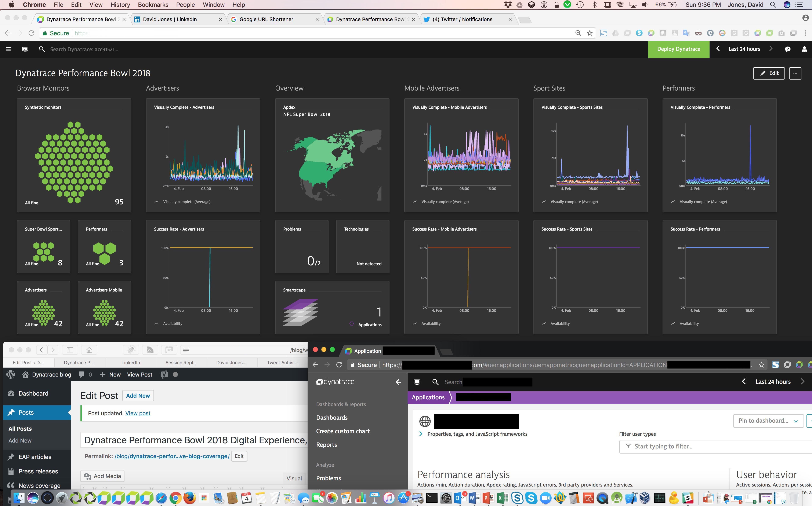Open the user profile icon in Dynatrace
The width and height of the screenshot is (812, 506).
pos(804,49)
